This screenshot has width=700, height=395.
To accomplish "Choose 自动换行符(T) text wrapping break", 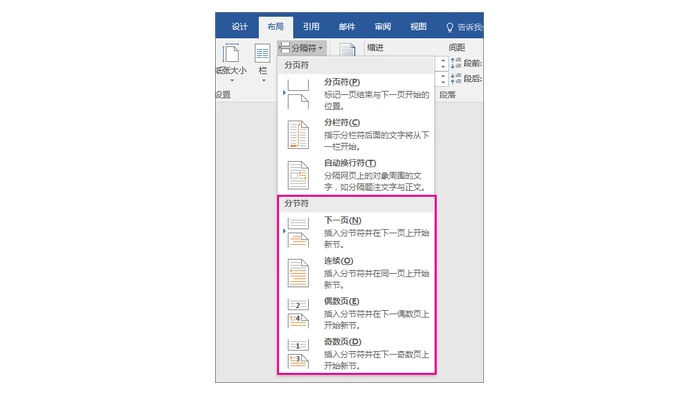I will tap(356, 175).
